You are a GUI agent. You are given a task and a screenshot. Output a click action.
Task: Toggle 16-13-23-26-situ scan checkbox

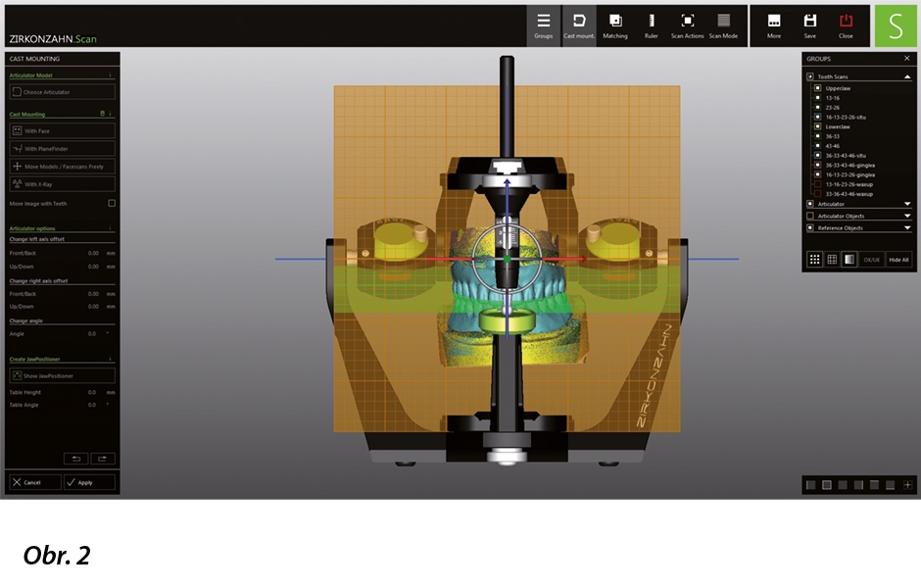(817, 117)
